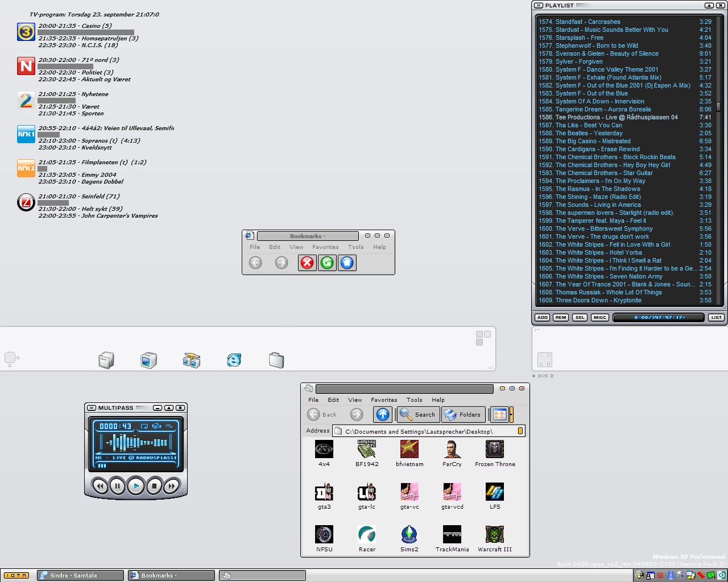
Task: Click the blue Home button in Bookmarks window
Action: coord(347,263)
